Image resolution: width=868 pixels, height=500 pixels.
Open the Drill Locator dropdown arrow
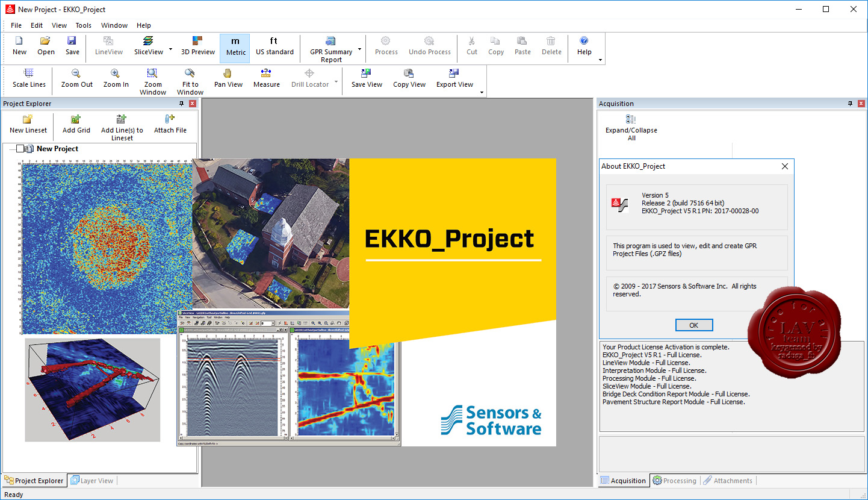(336, 81)
